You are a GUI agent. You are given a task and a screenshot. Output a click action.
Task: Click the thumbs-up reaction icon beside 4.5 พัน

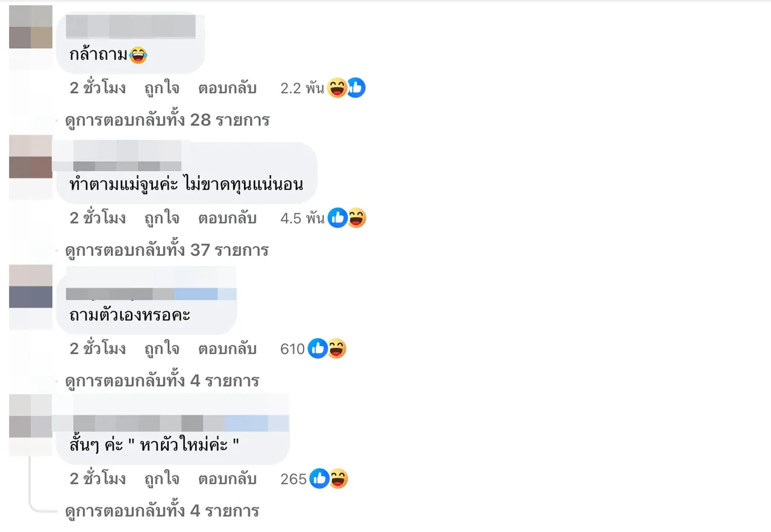point(337,218)
